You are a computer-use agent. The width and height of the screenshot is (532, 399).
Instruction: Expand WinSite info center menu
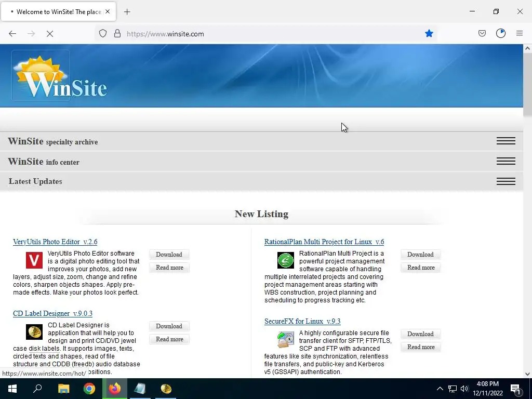(506, 161)
